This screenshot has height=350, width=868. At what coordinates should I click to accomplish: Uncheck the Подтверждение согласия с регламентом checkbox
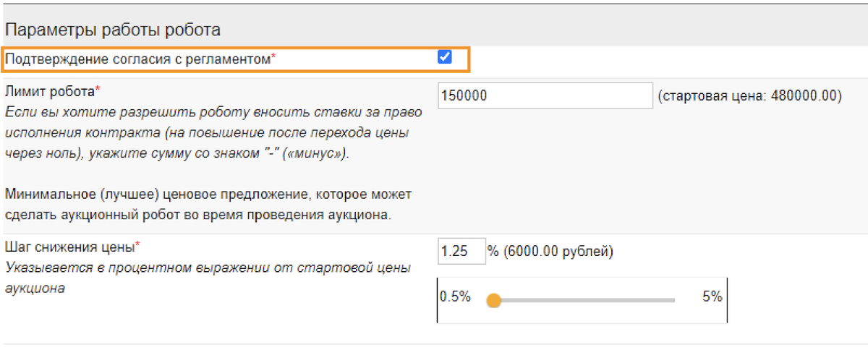[445, 57]
